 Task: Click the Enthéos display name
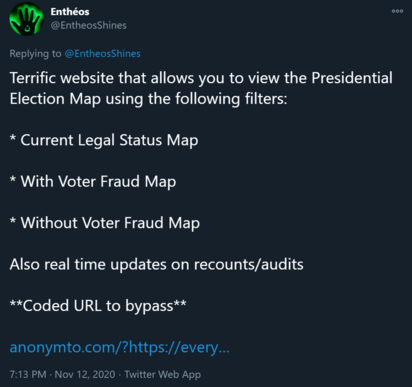[x=70, y=12]
